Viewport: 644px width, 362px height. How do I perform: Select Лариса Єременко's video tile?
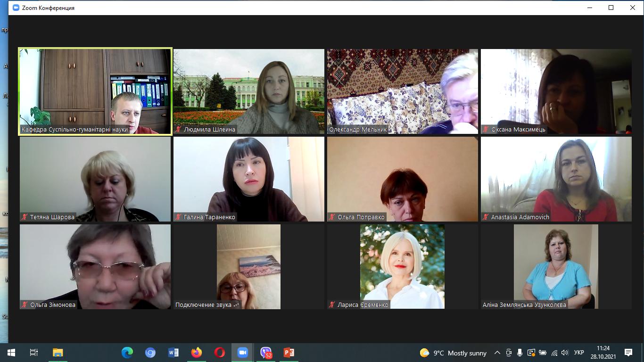(403, 267)
